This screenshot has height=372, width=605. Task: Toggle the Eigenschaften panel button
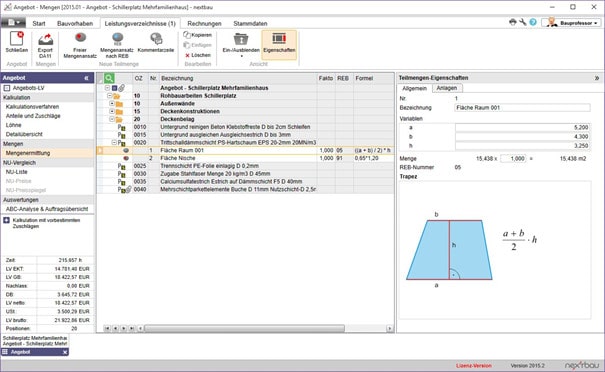click(279, 45)
